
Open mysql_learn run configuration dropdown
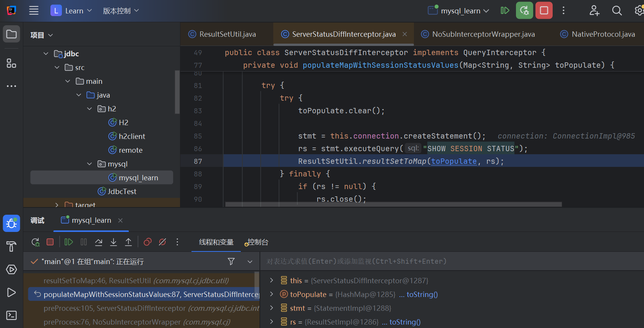pyautogui.click(x=459, y=11)
